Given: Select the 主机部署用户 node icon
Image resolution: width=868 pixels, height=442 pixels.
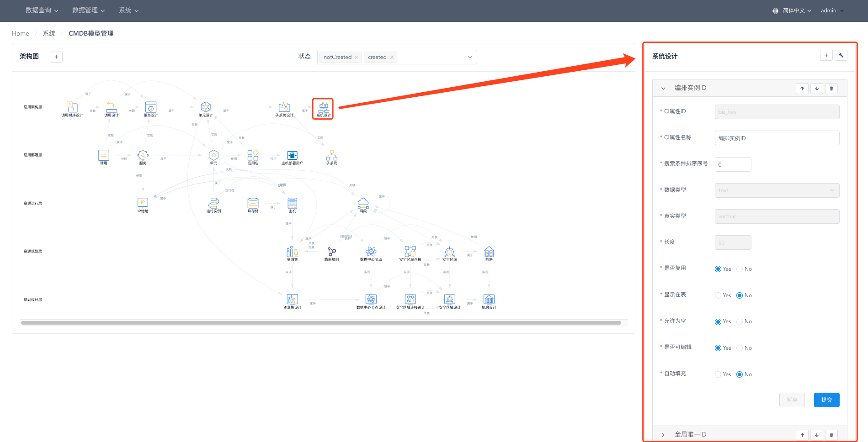Looking at the screenshot, I should [292, 155].
